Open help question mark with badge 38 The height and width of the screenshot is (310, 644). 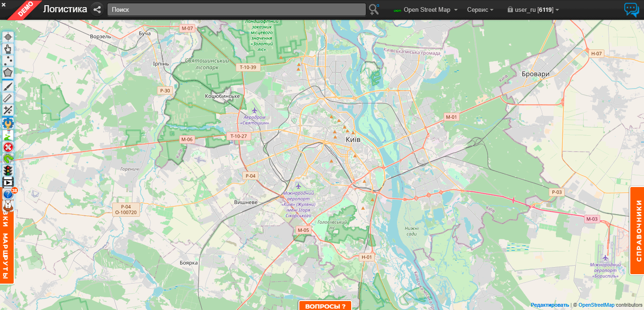[x=8, y=194]
